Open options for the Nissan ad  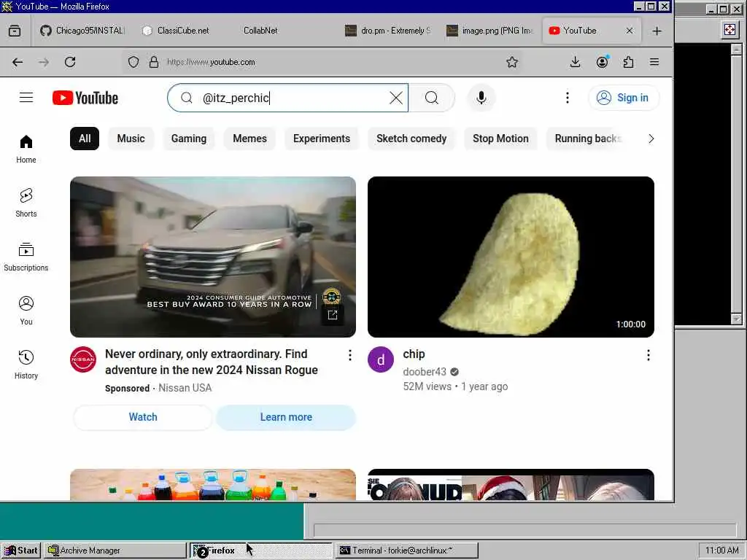tap(349, 355)
